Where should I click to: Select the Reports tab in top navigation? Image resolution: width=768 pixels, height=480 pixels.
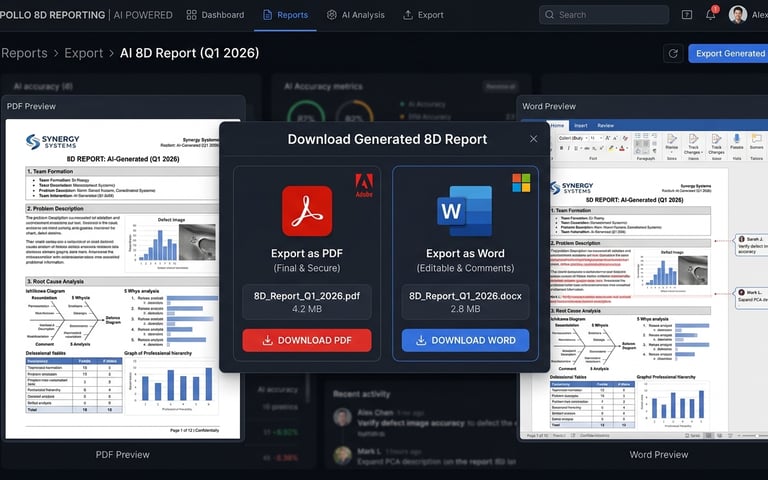point(286,15)
